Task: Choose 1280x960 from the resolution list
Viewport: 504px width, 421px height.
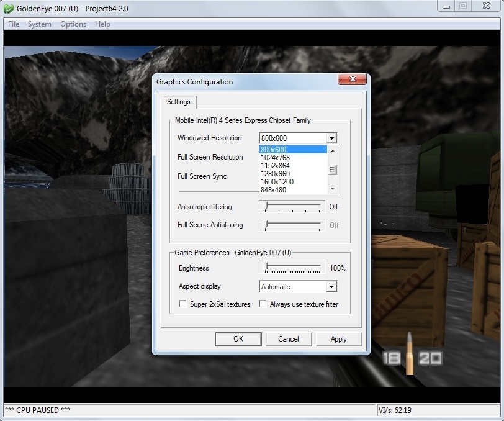Action: click(293, 173)
